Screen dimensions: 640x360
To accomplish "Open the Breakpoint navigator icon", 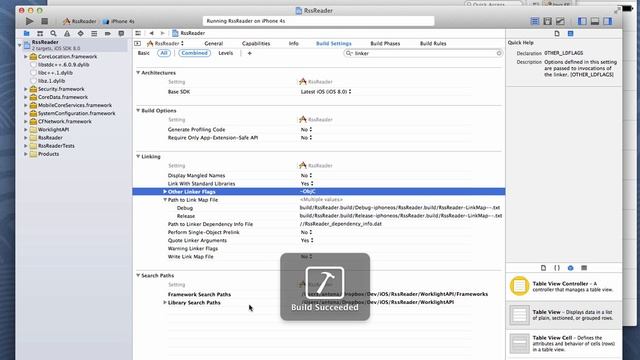I will click(108, 33).
